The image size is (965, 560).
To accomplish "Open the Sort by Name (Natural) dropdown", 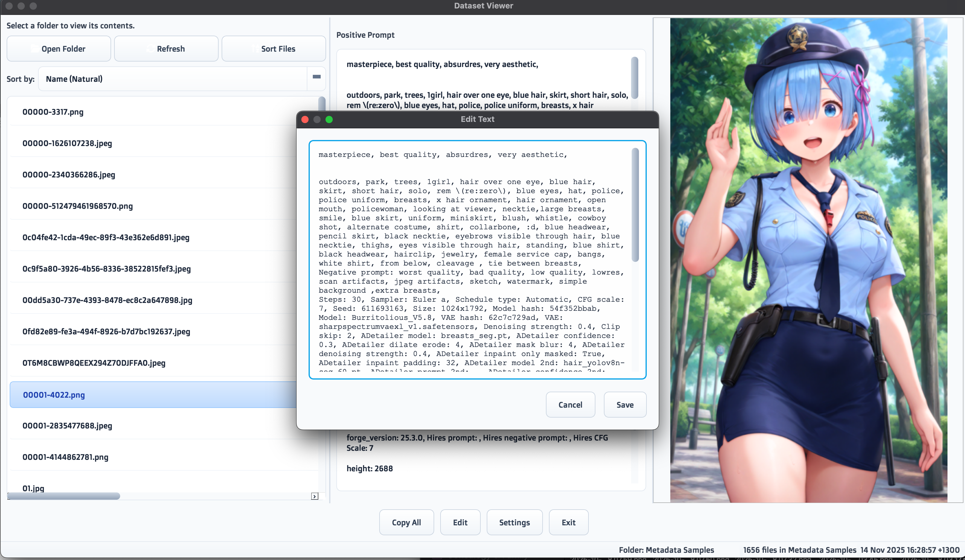I will [172, 79].
